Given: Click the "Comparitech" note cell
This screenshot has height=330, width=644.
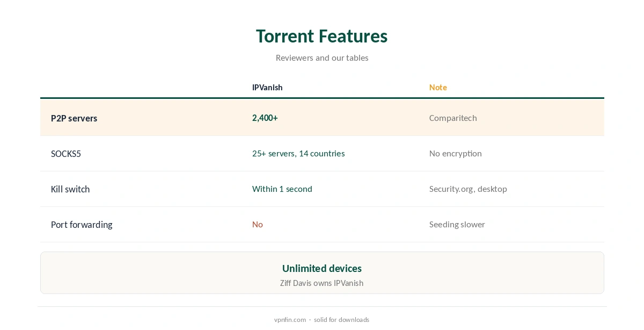Looking at the screenshot, I should pos(453,118).
